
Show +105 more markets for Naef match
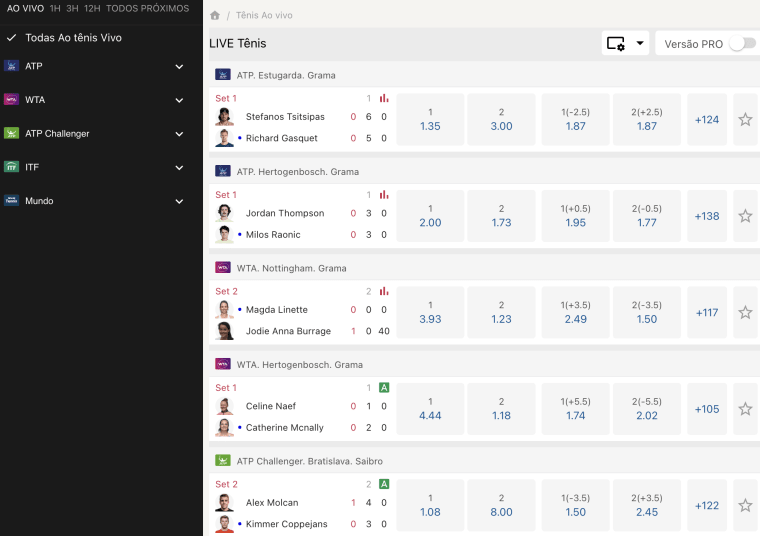(x=707, y=409)
